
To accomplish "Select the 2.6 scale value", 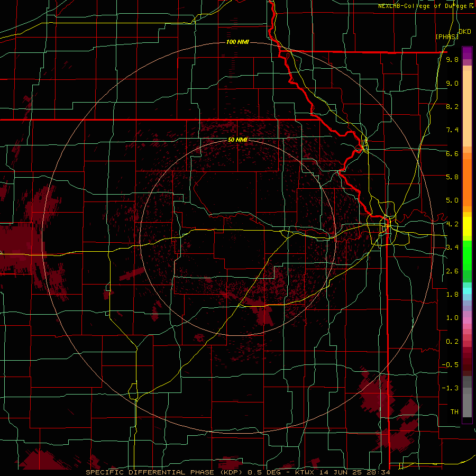I will tap(452, 271).
